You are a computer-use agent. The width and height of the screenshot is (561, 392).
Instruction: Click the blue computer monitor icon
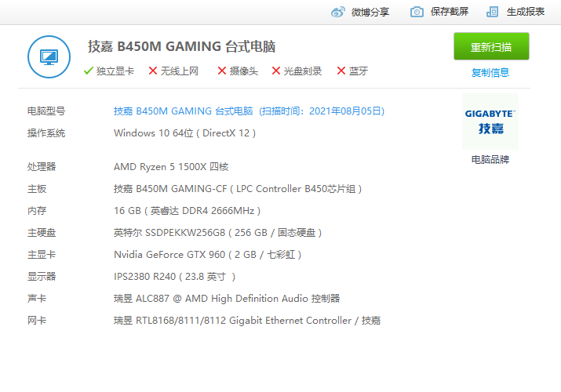(49, 57)
